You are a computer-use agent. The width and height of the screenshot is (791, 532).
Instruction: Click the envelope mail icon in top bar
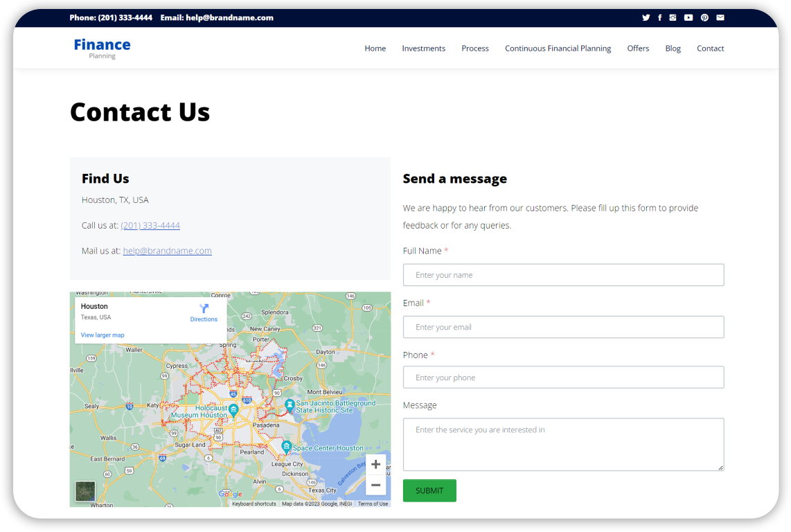tap(720, 18)
